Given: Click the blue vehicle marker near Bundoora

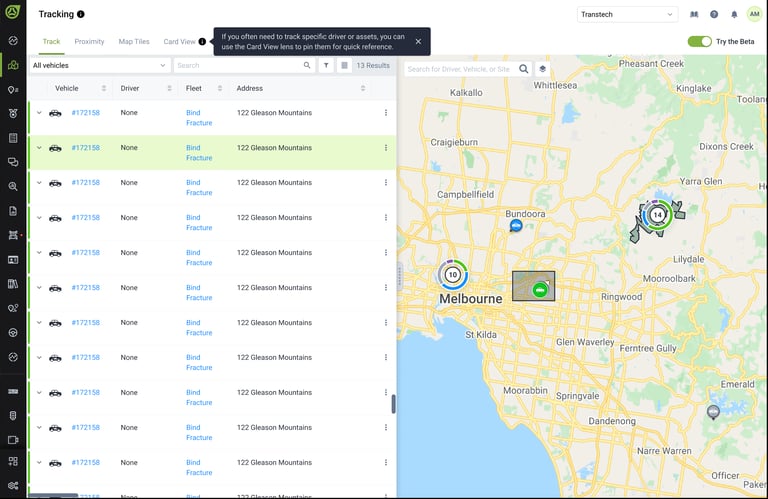Looking at the screenshot, I should point(516,225).
